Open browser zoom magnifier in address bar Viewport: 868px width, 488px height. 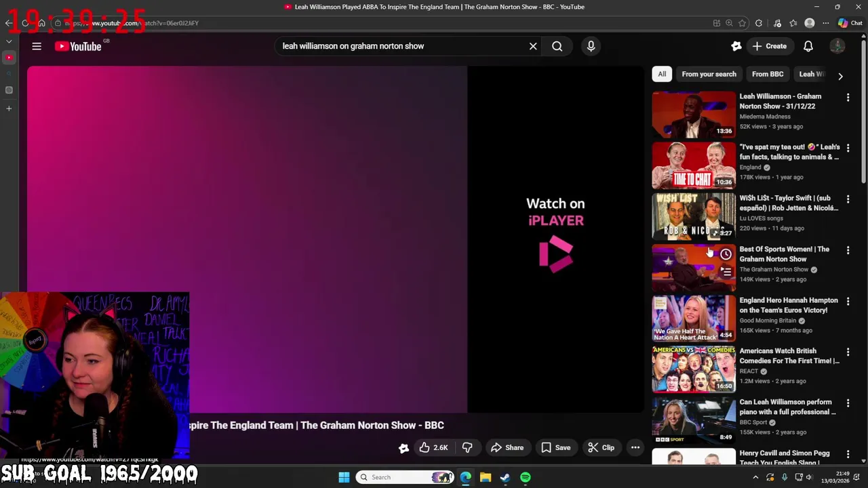(729, 23)
